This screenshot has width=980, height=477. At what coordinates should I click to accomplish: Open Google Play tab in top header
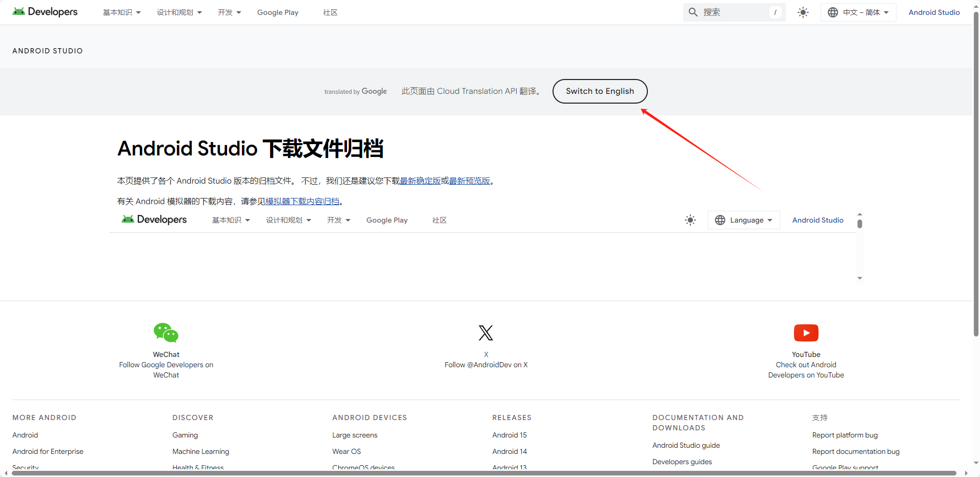point(278,12)
